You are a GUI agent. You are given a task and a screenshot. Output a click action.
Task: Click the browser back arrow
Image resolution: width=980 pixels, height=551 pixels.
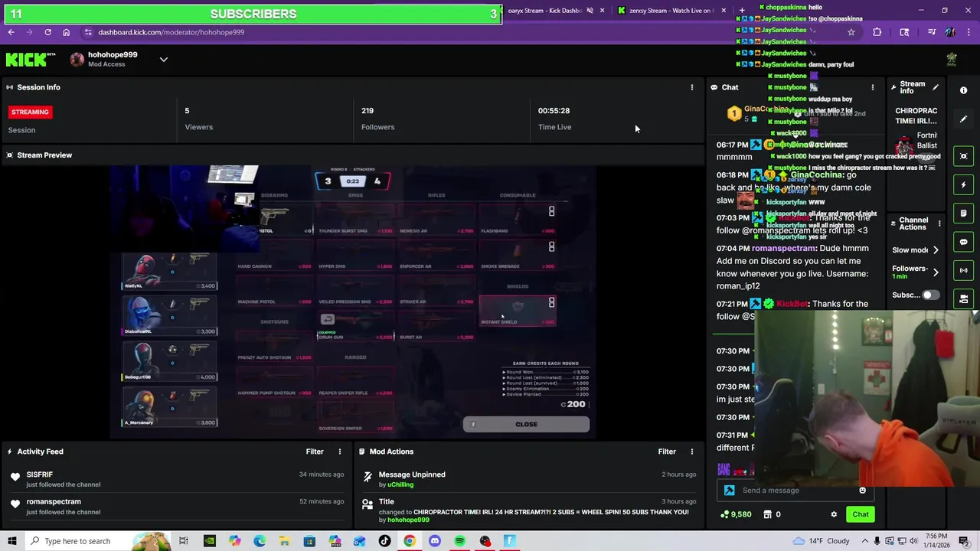pos(11,32)
